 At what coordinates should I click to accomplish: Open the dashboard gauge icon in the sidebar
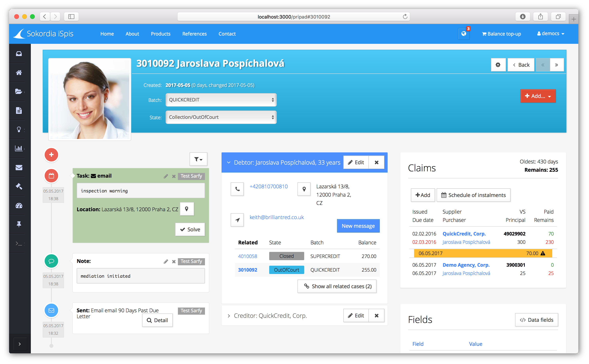point(19,205)
